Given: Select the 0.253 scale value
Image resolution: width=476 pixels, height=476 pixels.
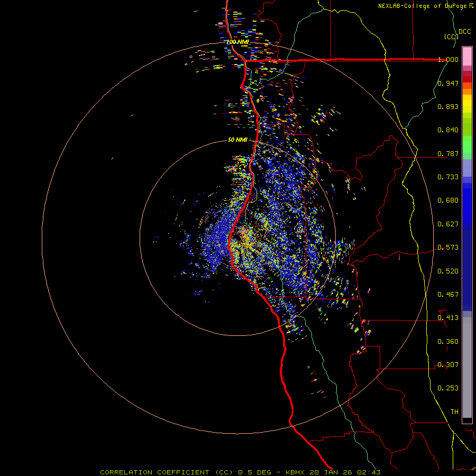Looking at the screenshot, I should (448, 388).
